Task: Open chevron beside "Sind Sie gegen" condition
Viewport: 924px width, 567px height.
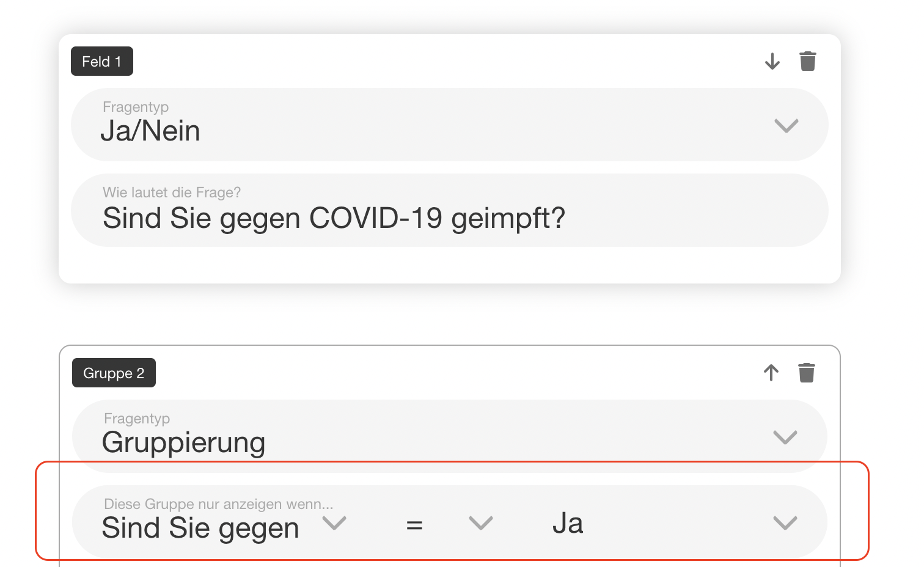Action: (x=334, y=523)
